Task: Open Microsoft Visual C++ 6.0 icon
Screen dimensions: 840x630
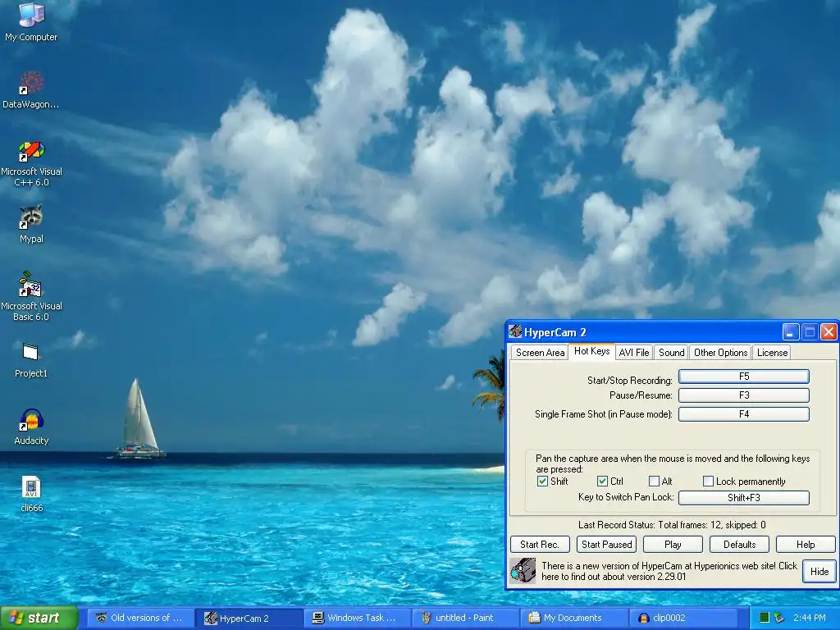Action: (31, 150)
